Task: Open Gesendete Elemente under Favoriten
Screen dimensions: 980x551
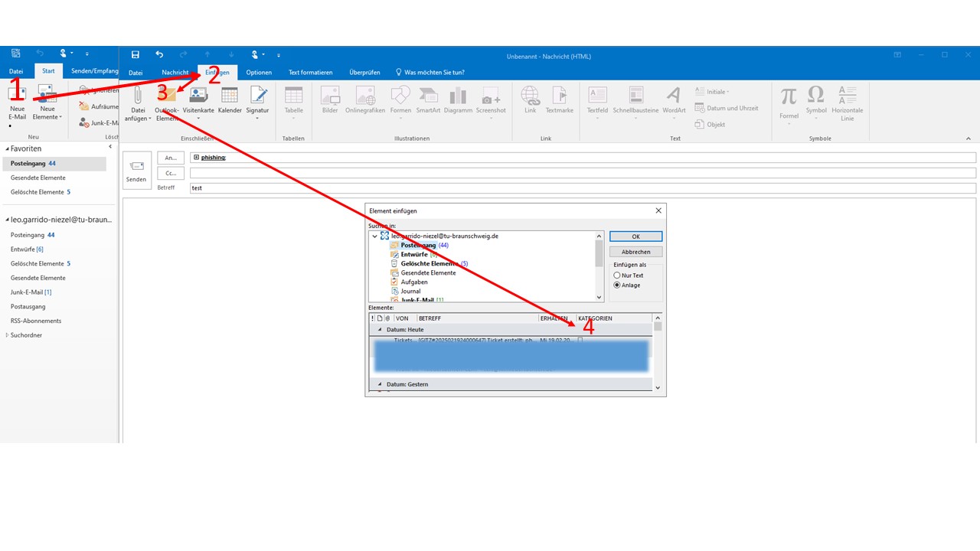Action: [38, 178]
